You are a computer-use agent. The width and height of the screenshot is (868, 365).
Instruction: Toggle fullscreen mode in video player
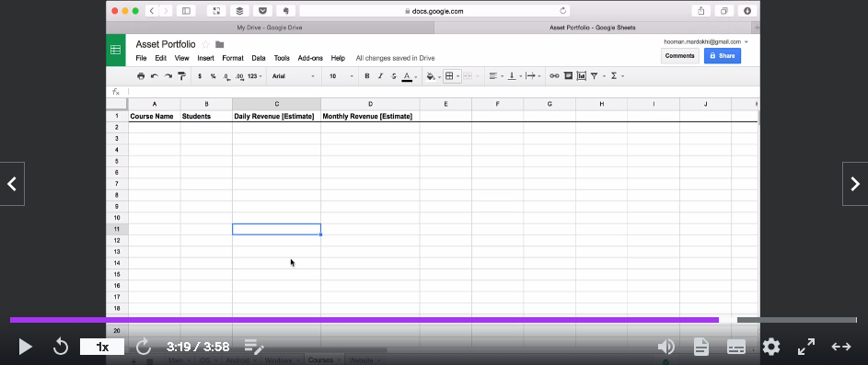(x=806, y=348)
